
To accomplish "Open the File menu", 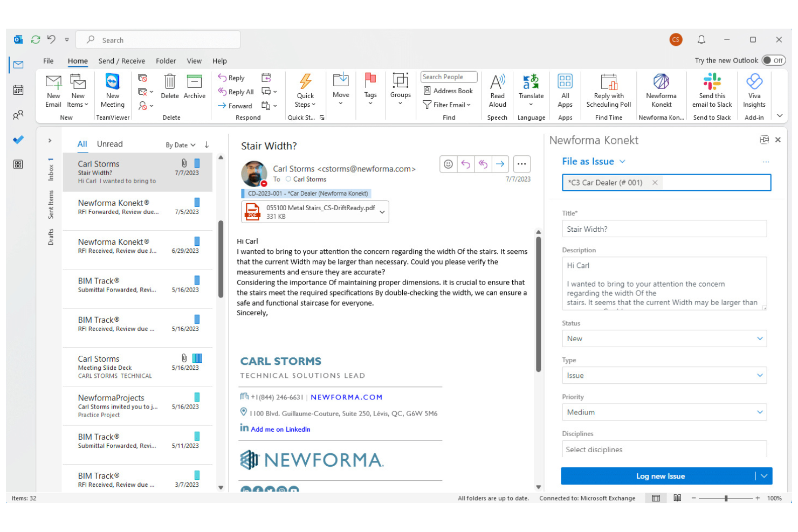I will click(x=49, y=61).
